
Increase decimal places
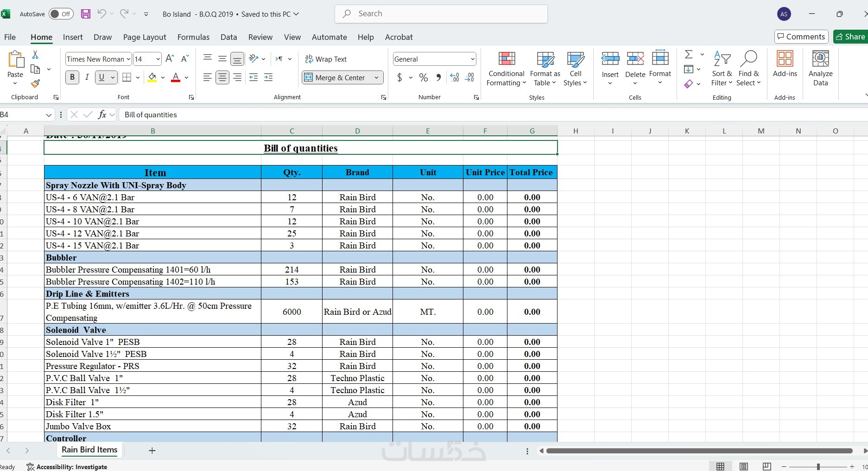coord(455,77)
